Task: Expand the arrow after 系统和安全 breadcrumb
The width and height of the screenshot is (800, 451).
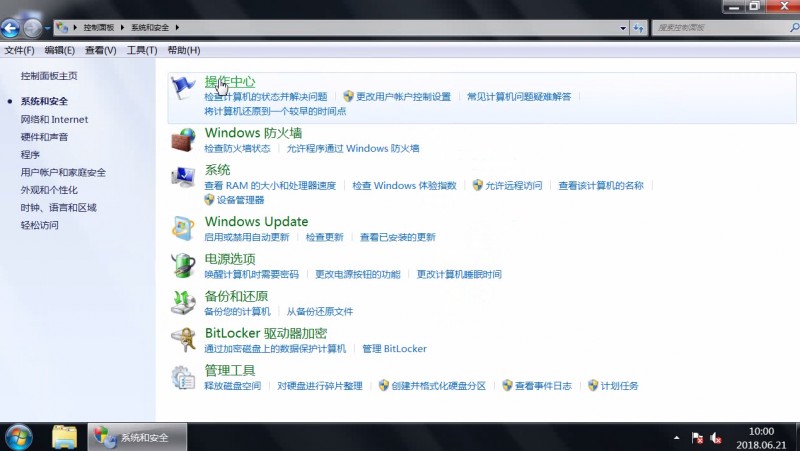Action: 177,28
